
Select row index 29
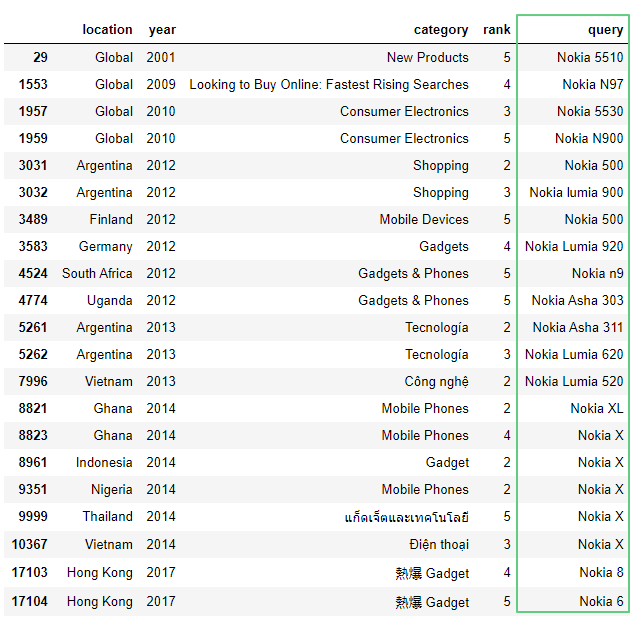pyautogui.click(x=40, y=57)
